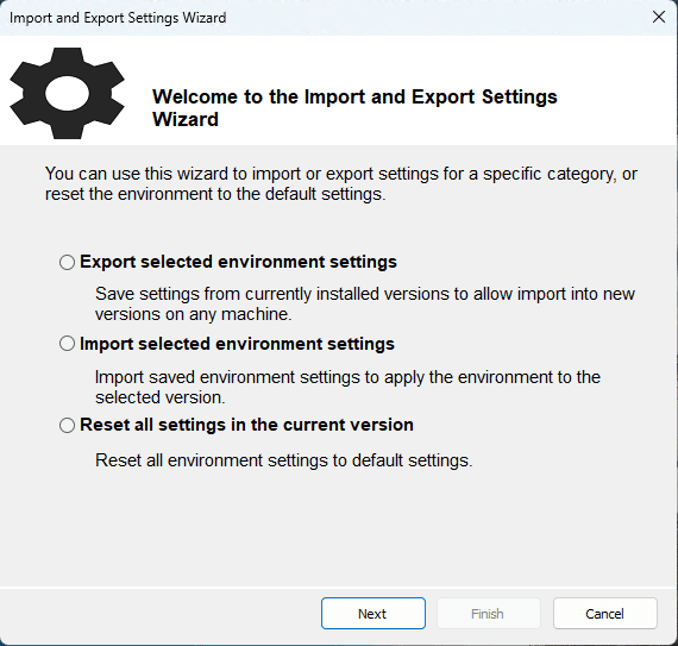Click the "Export selected environment settings" label
678x646 pixels.
[x=238, y=262]
